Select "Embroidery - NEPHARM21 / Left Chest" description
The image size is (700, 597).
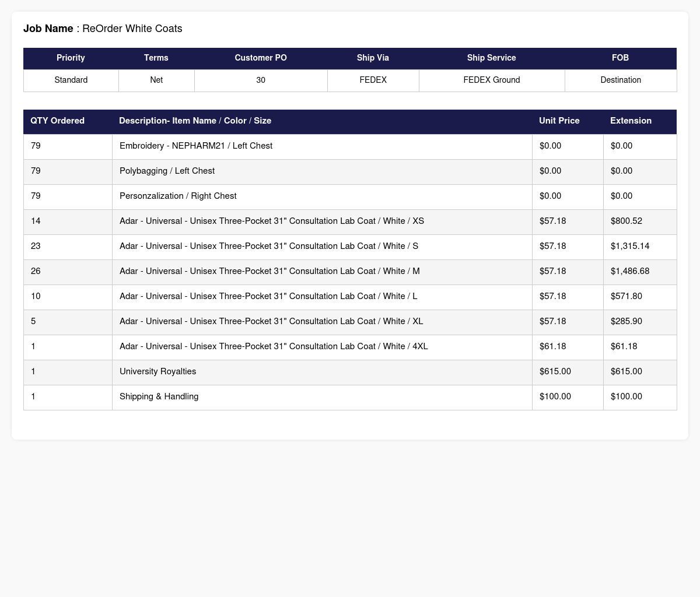196,146
